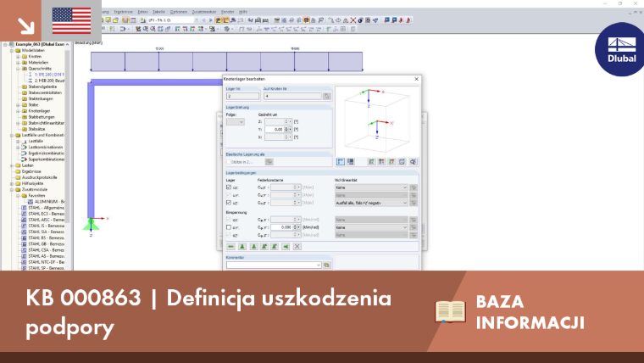Enable the φY' restraint checkbox
This screenshot has width=644, height=363.
coord(229,227)
